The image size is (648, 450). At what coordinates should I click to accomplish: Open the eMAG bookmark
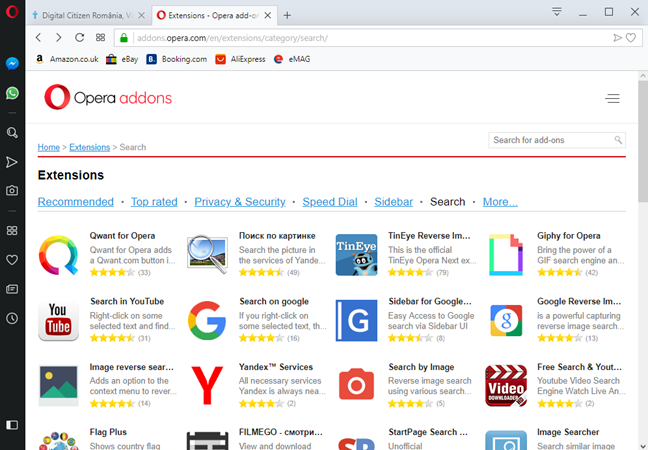click(292, 59)
